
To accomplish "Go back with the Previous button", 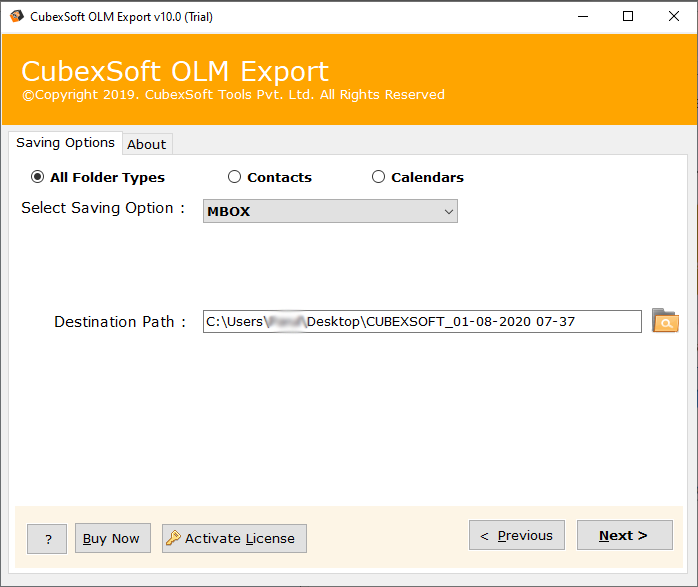I will point(516,535).
